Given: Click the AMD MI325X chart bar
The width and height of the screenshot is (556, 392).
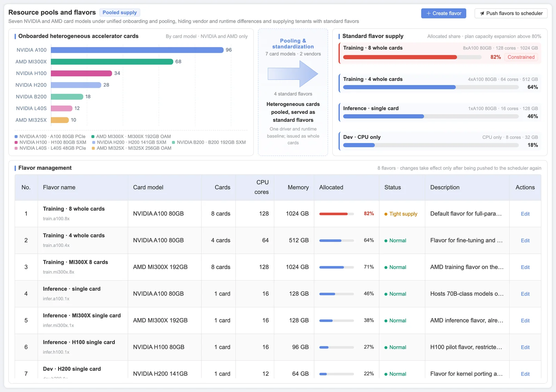Looking at the screenshot, I should click(60, 120).
